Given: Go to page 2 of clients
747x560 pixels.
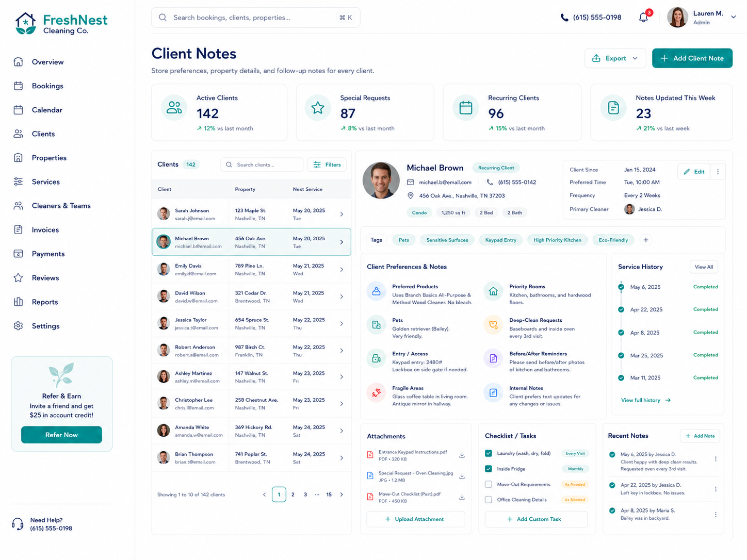Looking at the screenshot, I should tap(293, 495).
